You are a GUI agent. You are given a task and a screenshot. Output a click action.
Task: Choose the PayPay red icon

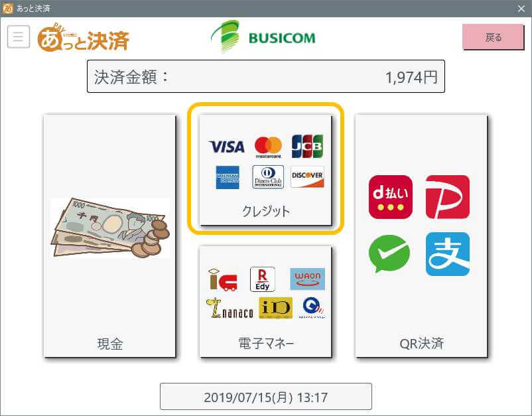point(448,197)
